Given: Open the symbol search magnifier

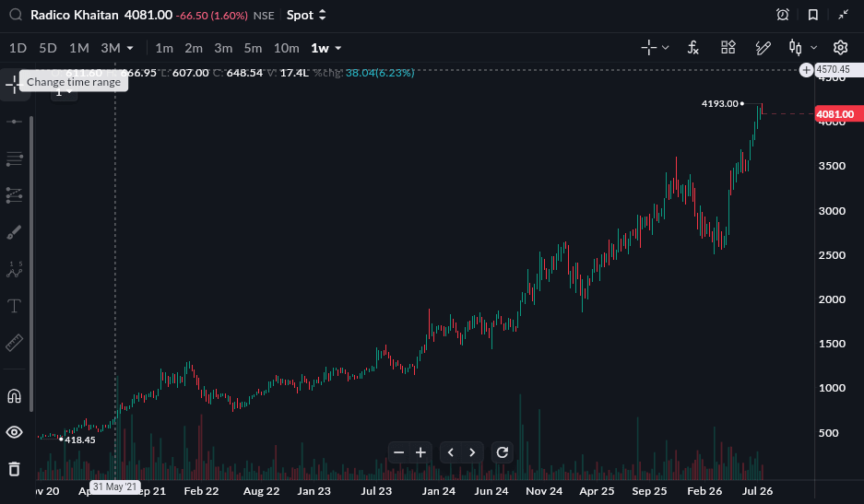Looking at the screenshot, I should pyautogui.click(x=16, y=15).
